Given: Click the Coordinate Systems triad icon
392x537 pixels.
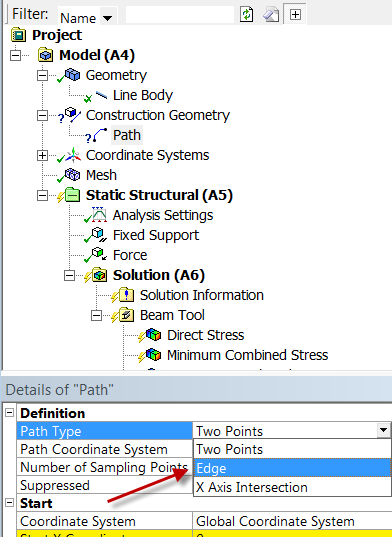Looking at the screenshot, I should pyautogui.click(x=73, y=155).
